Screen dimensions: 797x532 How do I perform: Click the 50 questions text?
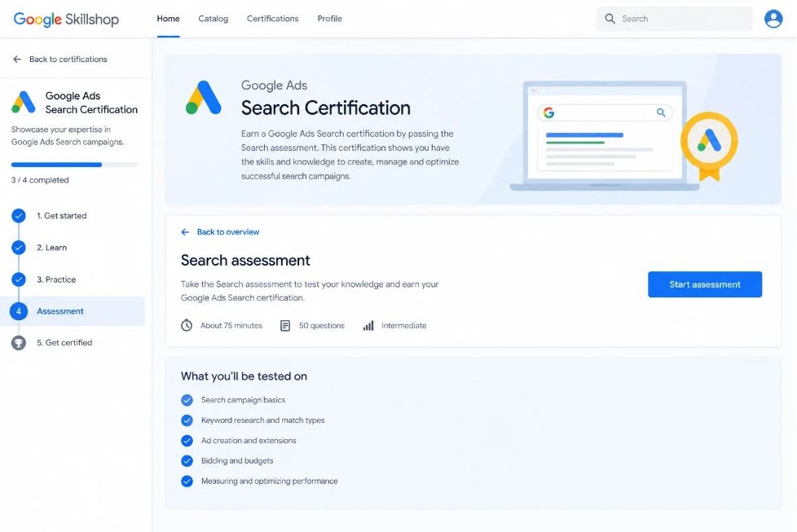pyautogui.click(x=322, y=326)
